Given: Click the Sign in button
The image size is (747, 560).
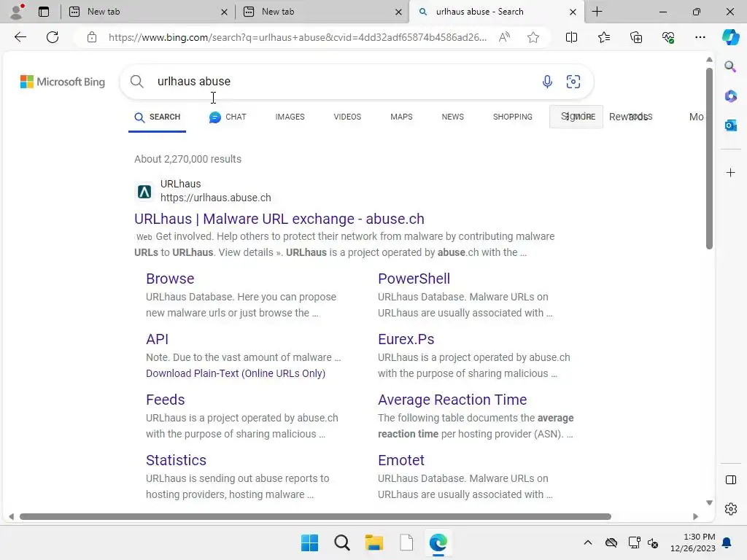Looking at the screenshot, I should (576, 117).
